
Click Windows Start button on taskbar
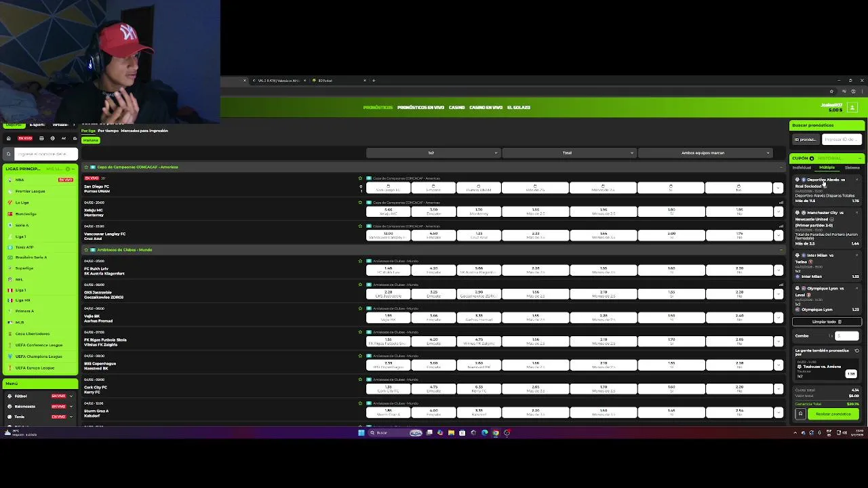(x=361, y=432)
